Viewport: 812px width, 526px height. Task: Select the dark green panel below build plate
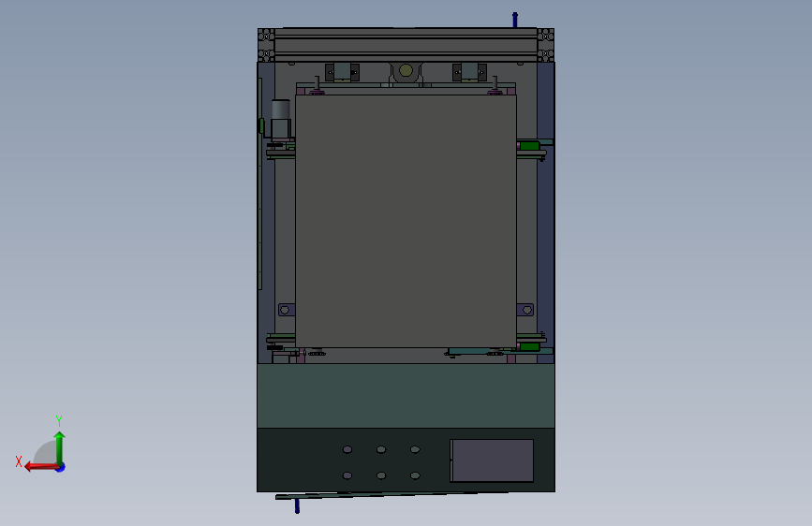[x=406, y=396]
